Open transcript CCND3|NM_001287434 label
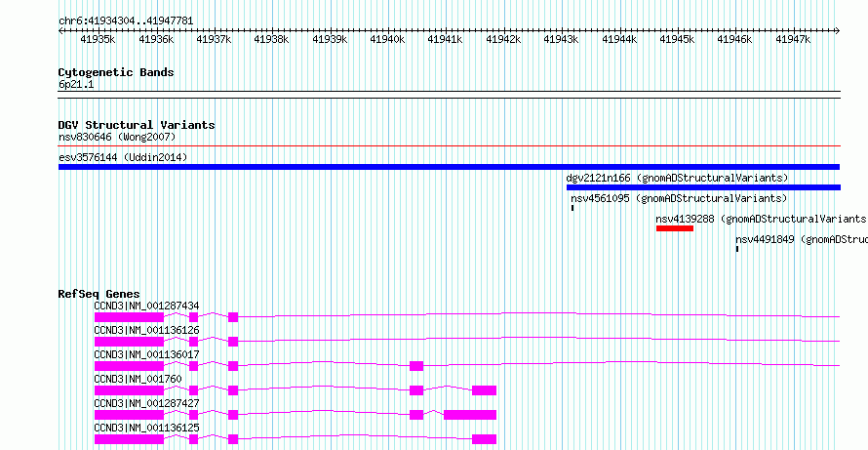Viewport: 868px width, 450px height. (146, 306)
